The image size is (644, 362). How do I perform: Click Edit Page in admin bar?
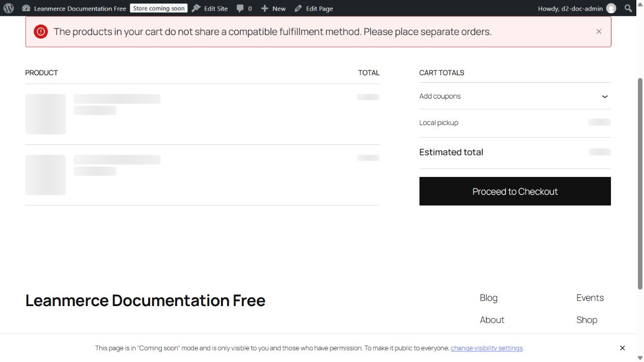pos(314,8)
